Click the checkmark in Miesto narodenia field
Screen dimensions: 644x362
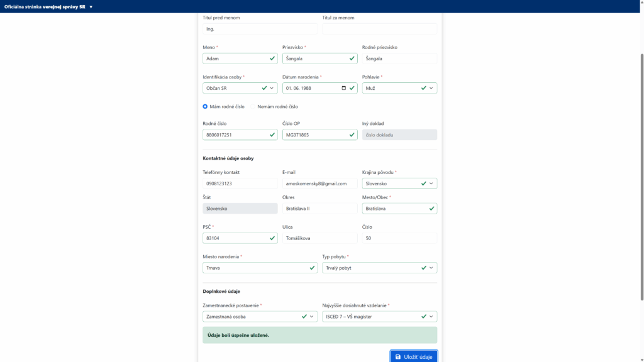click(x=313, y=268)
